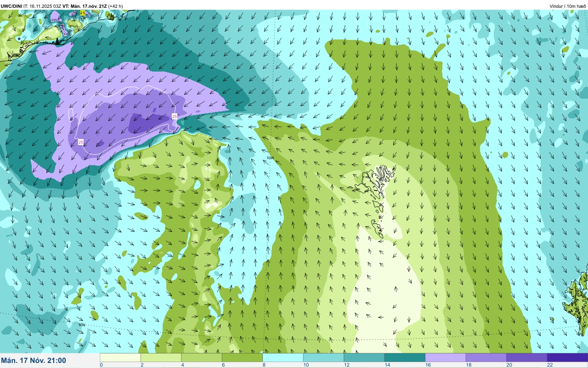The width and height of the screenshot is (588, 368).
Task: Click the legend scale number '8'
Action: coord(264,365)
